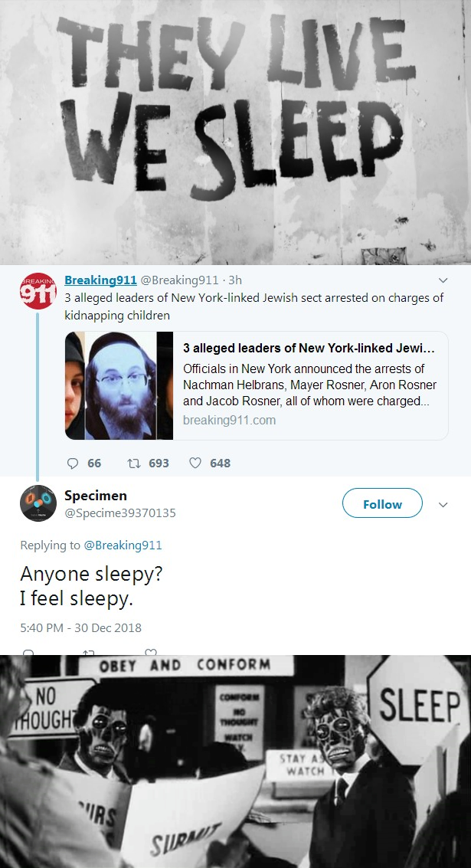
Task: Click the @Specime39370135 handle
Action: [x=120, y=513]
